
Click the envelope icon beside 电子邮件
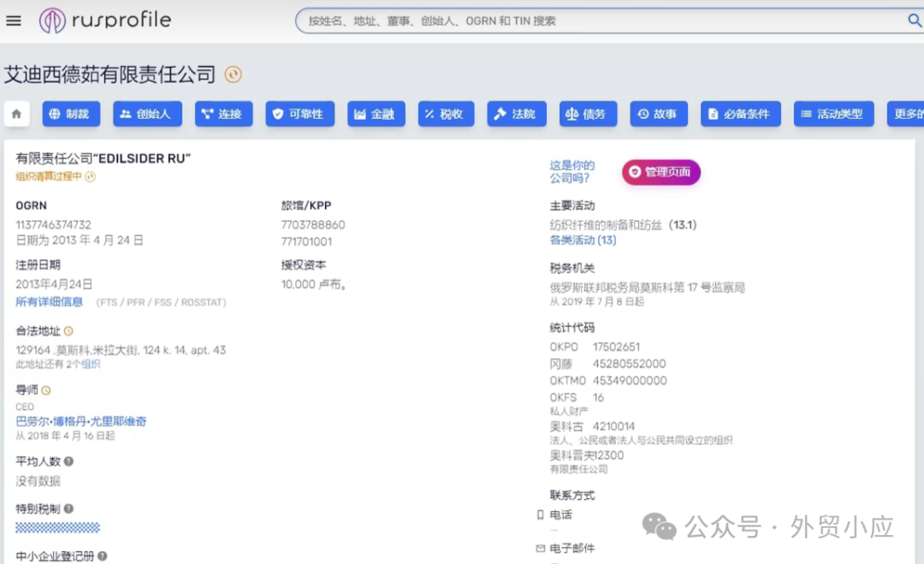541,549
